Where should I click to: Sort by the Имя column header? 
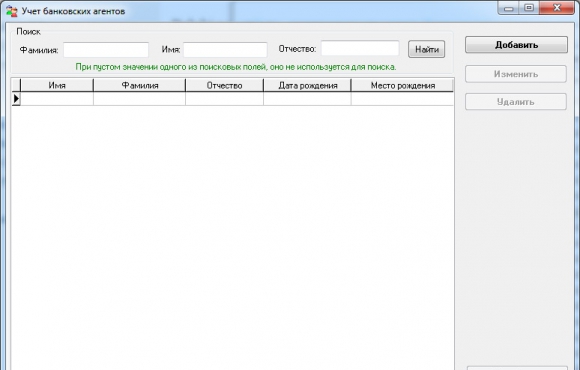[x=57, y=85]
